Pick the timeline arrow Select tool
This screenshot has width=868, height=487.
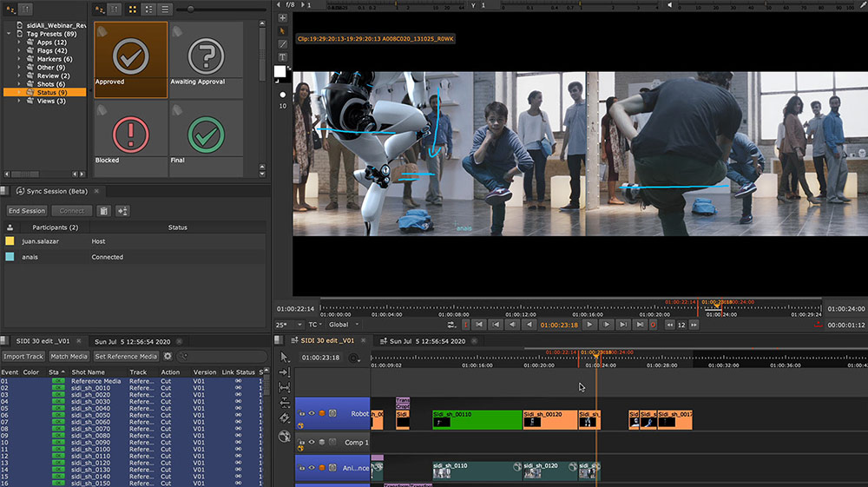tap(285, 357)
